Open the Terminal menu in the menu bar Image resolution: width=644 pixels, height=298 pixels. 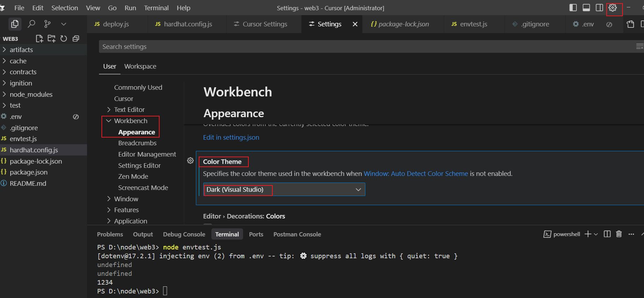click(x=156, y=8)
